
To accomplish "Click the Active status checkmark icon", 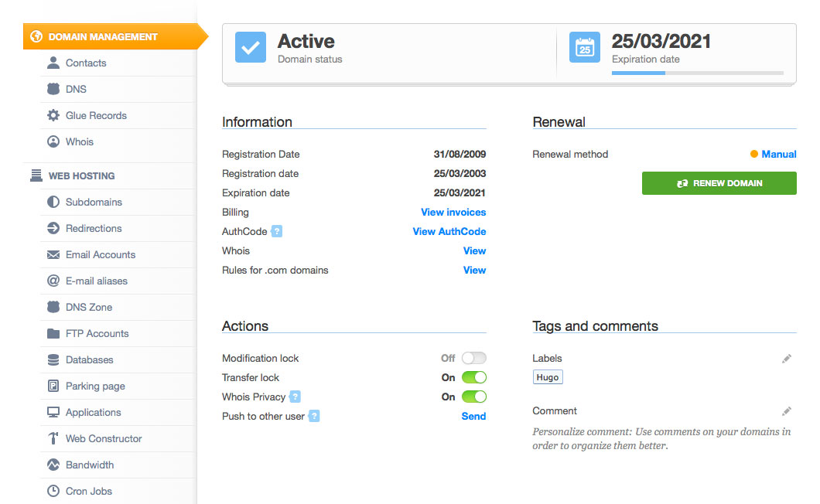I will [251, 48].
